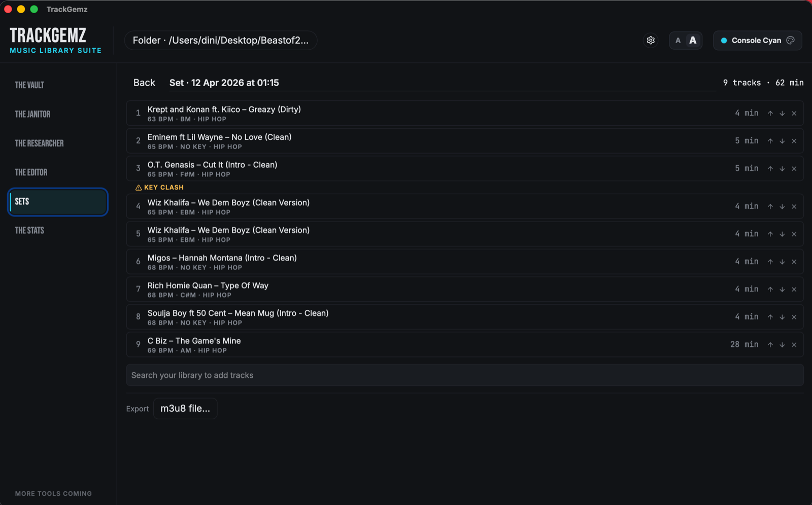Image resolution: width=812 pixels, height=505 pixels.
Task: Move C Biz The Game's Mine up
Action: pyautogui.click(x=770, y=345)
